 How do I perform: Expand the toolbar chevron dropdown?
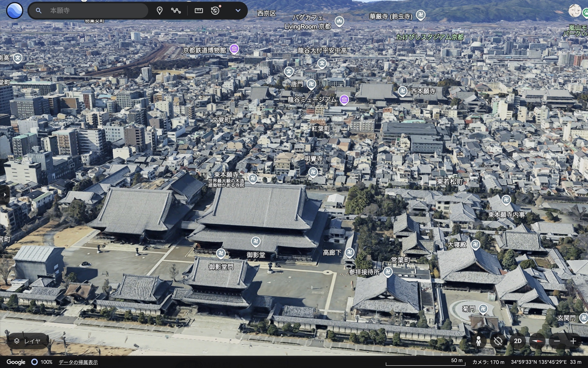click(238, 10)
